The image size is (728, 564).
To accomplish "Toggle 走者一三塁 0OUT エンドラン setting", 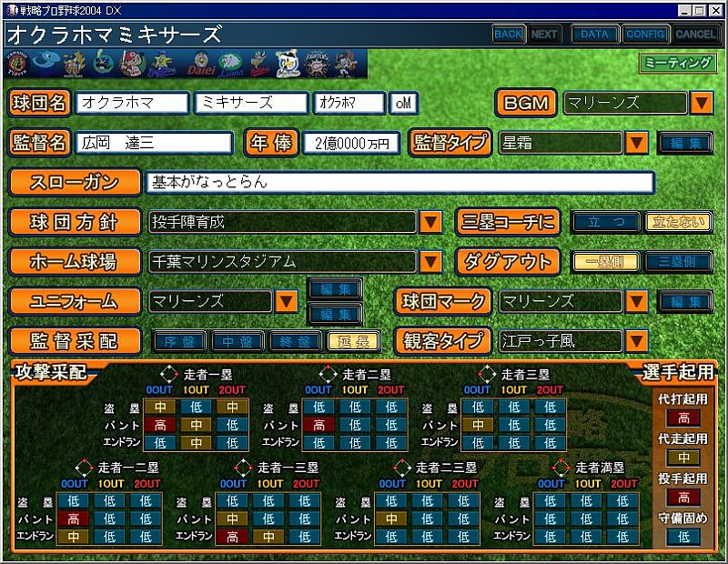I will [233, 537].
